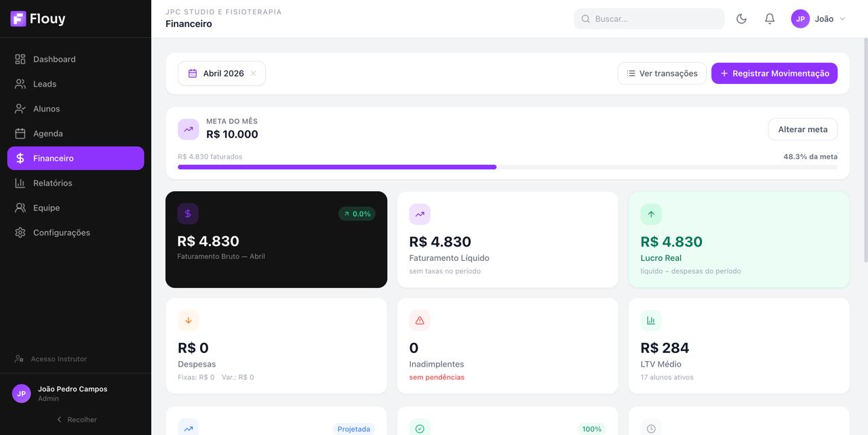Screen dimensions: 868x435
Task: Click the 'JPC STUDIO E FISIOTERAPIA' header text
Action: pos(224,12)
